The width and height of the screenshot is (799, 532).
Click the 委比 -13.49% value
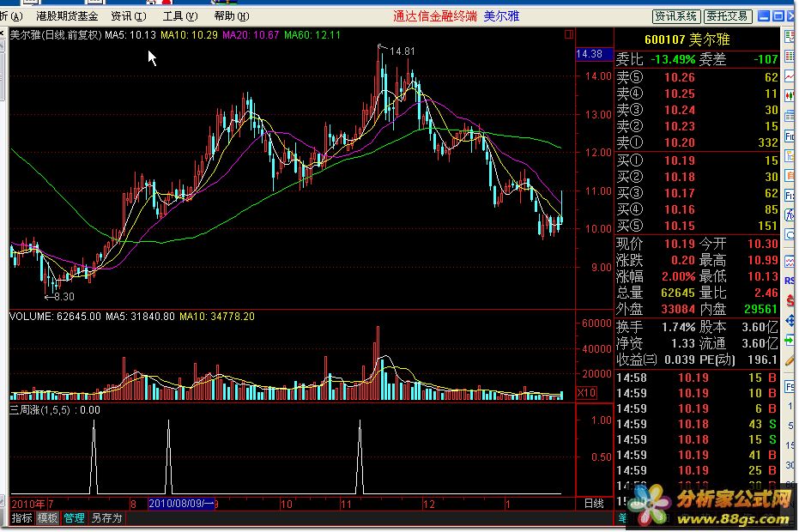pos(673,59)
